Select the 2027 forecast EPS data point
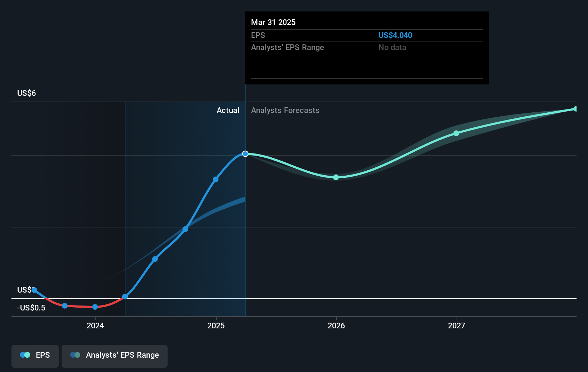This screenshot has height=372, width=588. point(456,133)
